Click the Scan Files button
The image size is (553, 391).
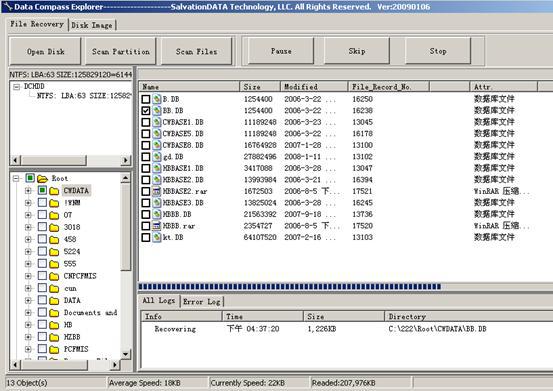point(196,51)
